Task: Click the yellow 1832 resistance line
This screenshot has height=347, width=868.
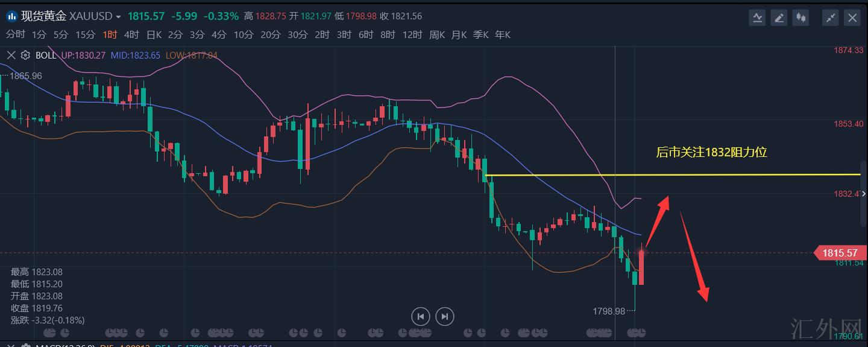Action: point(663,175)
